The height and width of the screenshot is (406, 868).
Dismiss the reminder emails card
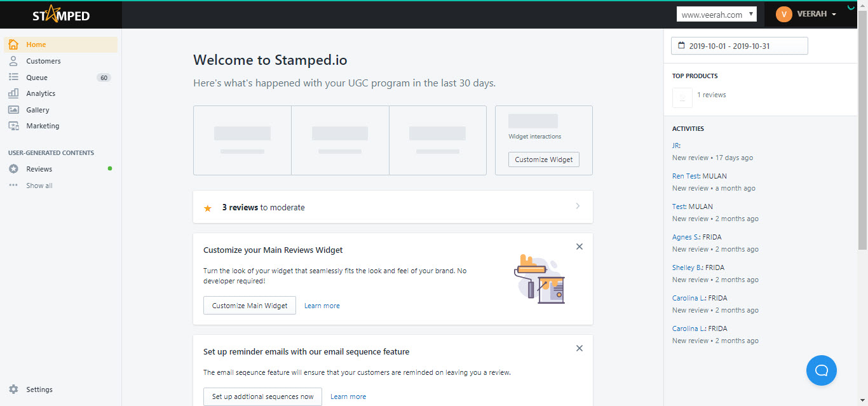click(x=580, y=348)
